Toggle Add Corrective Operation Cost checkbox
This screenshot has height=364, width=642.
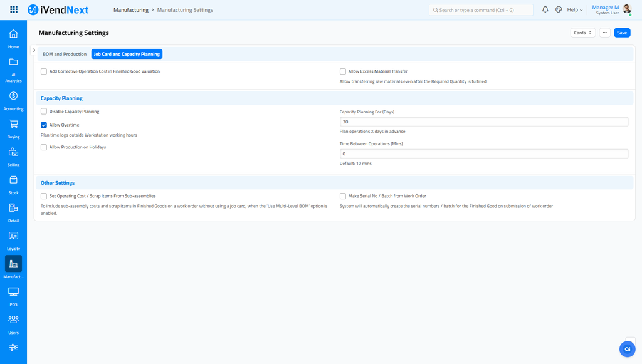44,71
